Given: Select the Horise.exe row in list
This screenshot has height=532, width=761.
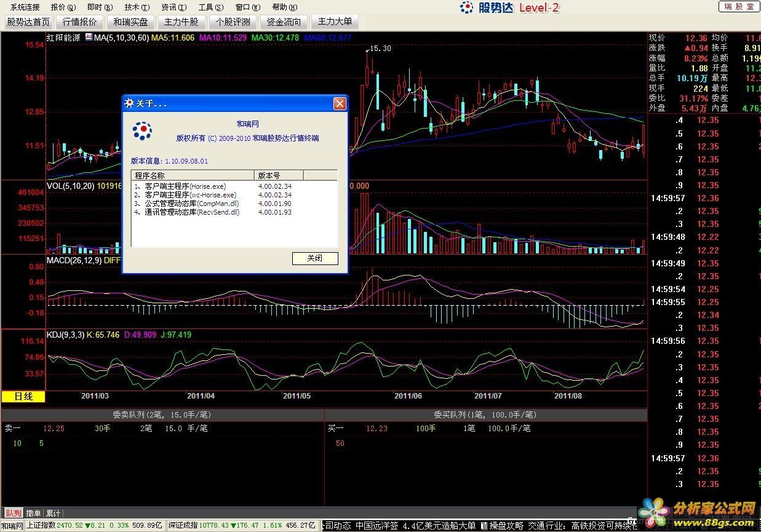Looking at the screenshot, I should (234, 186).
